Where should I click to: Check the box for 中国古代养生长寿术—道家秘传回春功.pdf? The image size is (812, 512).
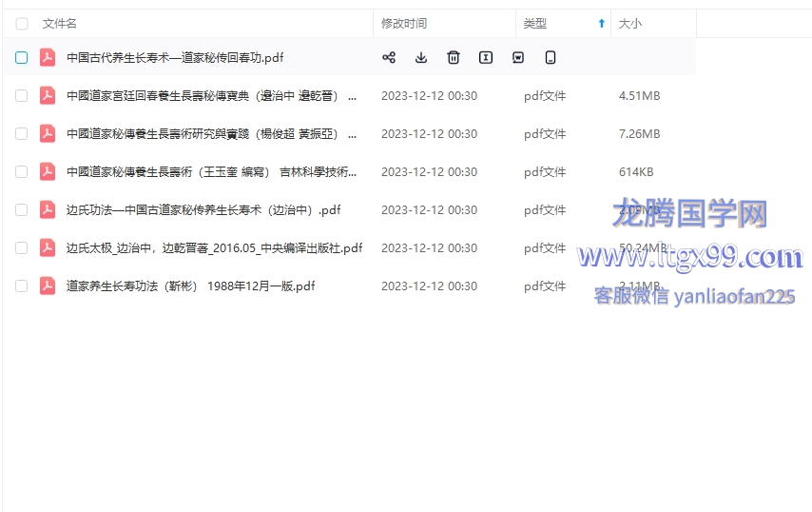[x=21, y=57]
